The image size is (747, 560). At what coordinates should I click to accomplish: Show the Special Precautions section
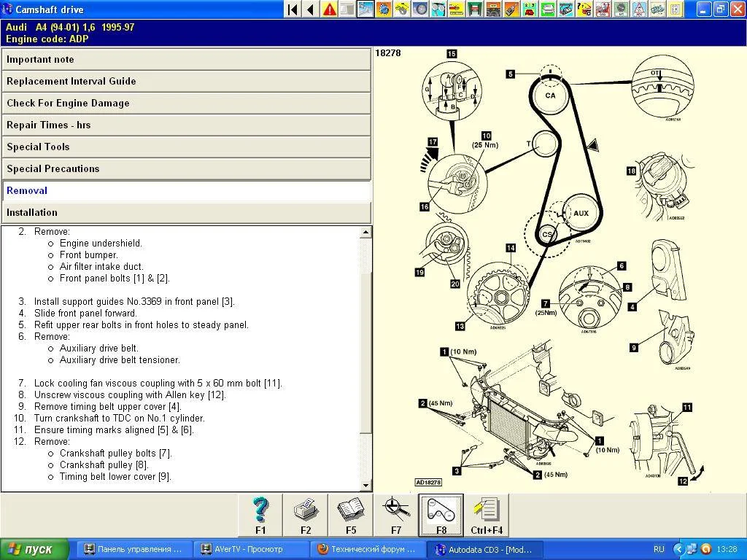click(x=187, y=169)
